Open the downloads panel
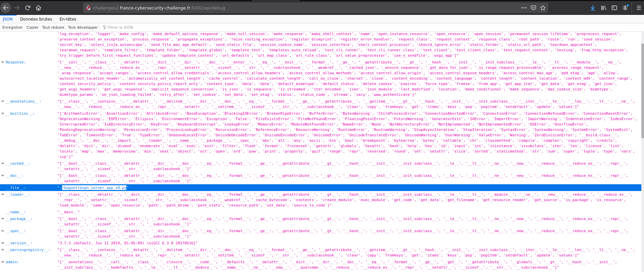 593,8
